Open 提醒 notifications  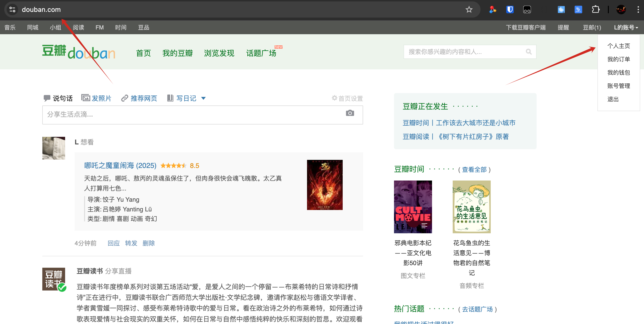point(563,27)
